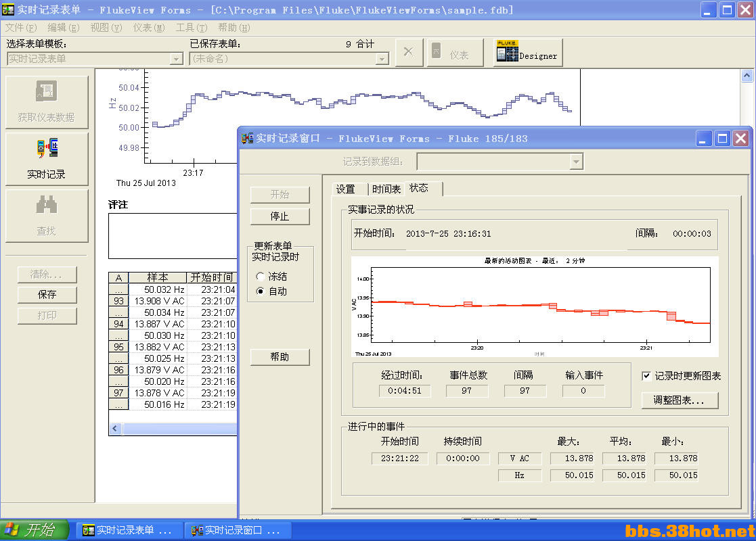The height and width of the screenshot is (541, 756).
Task: Click the 查找 binoculars icon
Action: [x=46, y=205]
